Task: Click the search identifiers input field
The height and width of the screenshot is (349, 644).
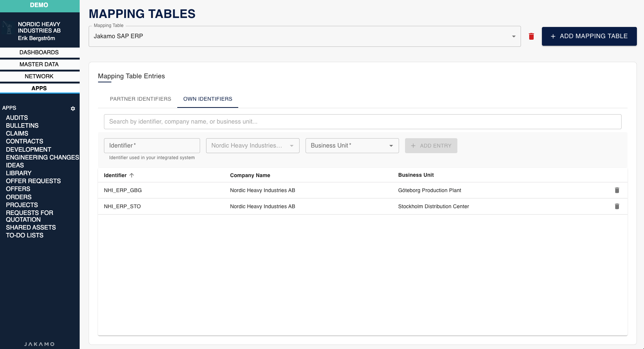Action: point(362,121)
